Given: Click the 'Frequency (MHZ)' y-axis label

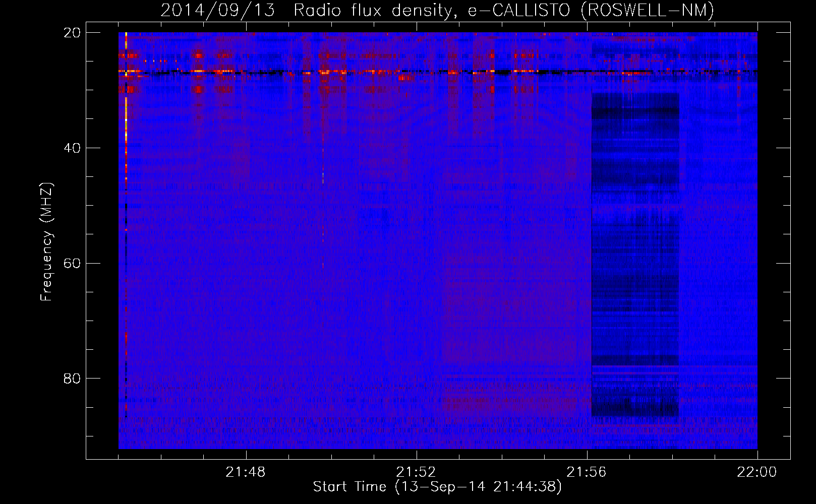Looking at the screenshot, I should coord(46,242).
